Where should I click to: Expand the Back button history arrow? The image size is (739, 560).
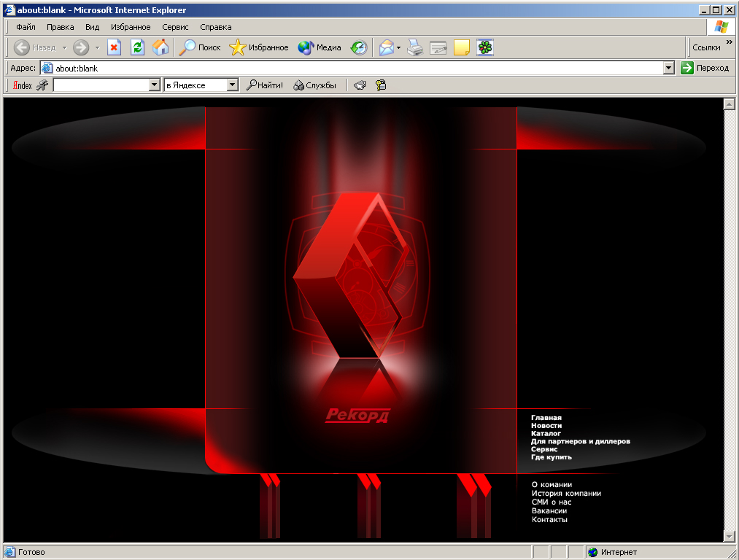tap(64, 47)
